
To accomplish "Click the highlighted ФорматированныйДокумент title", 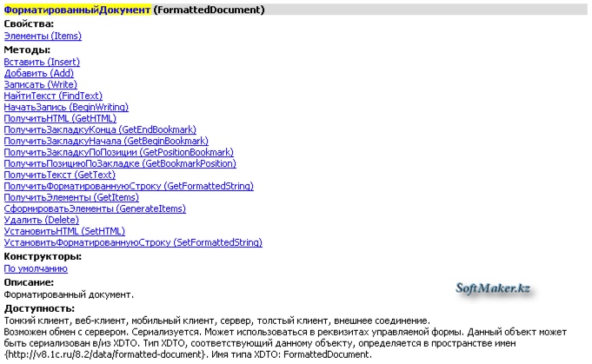I will (77, 10).
